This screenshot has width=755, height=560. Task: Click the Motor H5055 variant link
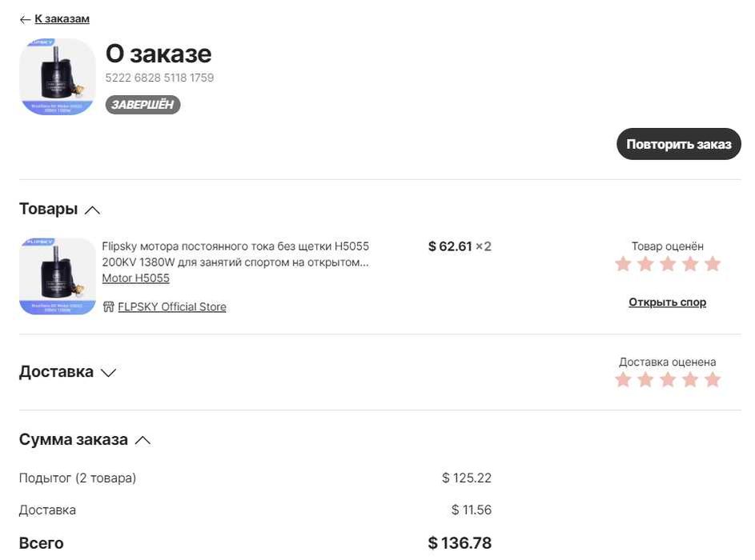coord(135,278)
